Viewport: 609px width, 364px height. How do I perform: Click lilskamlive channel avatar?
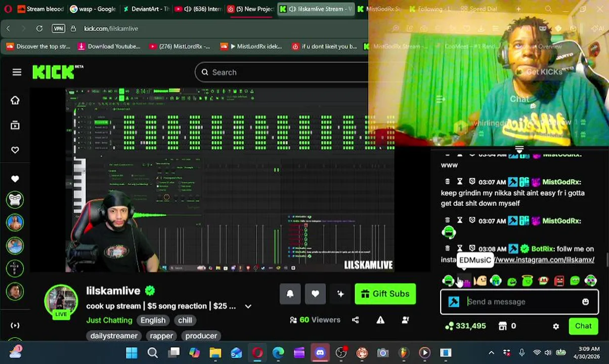61,301
